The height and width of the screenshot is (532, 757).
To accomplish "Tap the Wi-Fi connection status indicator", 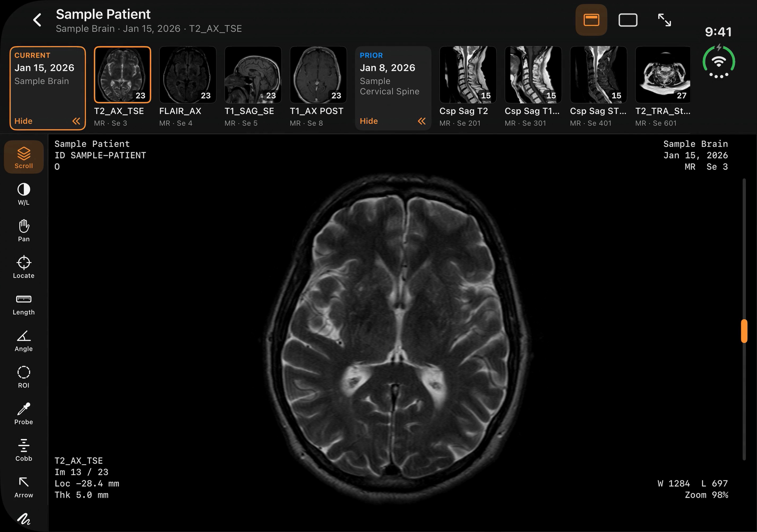I will coord(719,62).
